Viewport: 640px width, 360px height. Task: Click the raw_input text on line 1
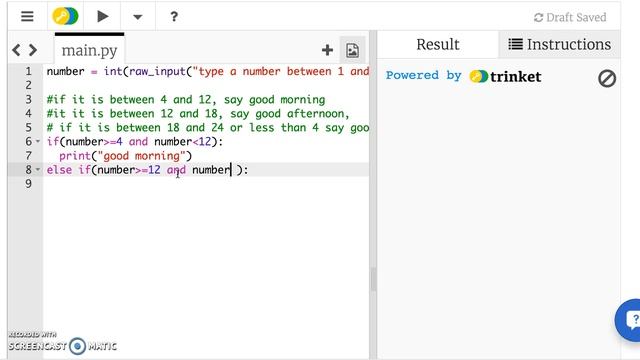coord(157,71)
